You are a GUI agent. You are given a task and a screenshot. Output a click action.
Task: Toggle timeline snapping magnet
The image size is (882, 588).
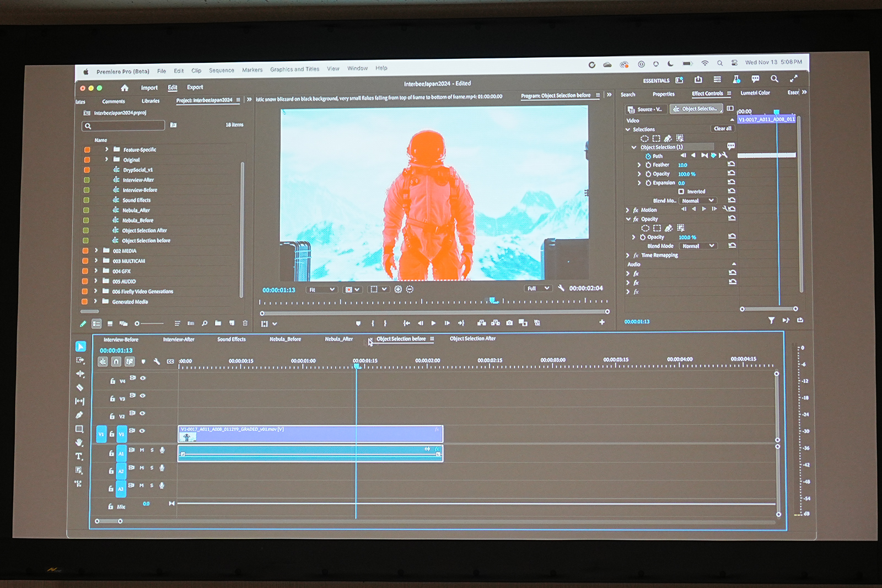pos(116,362)
